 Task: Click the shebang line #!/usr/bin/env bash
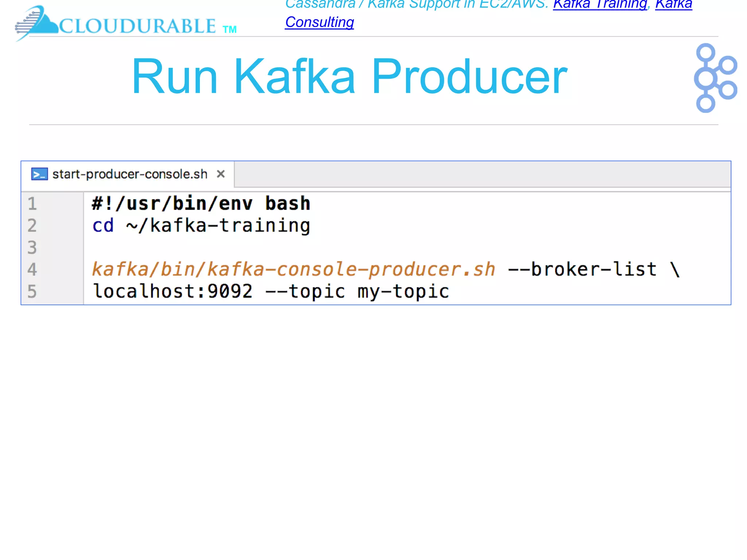click(201, 203)
